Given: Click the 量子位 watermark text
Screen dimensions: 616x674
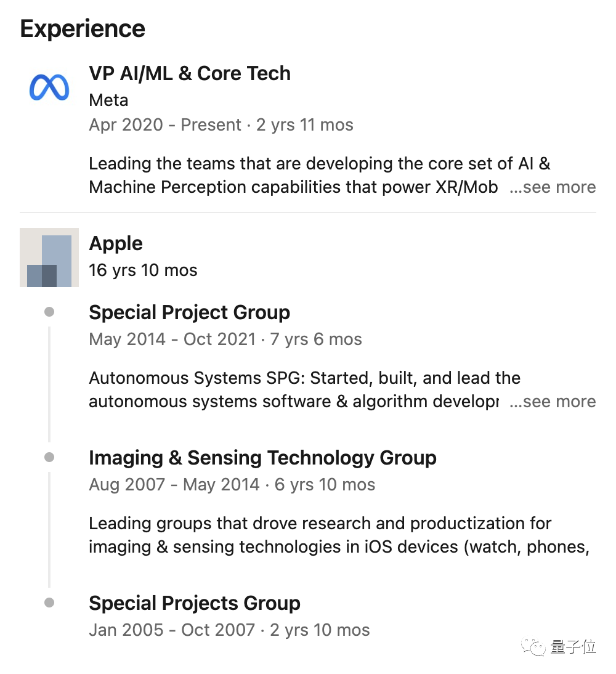Looking at the screenshot, I should click(x=573, y=646).
